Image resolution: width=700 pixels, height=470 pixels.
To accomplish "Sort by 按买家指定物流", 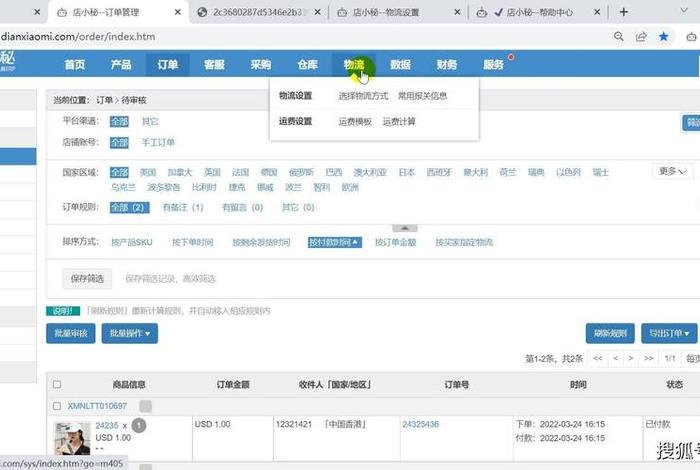I will pyautogui.click(x=464, y=242).
